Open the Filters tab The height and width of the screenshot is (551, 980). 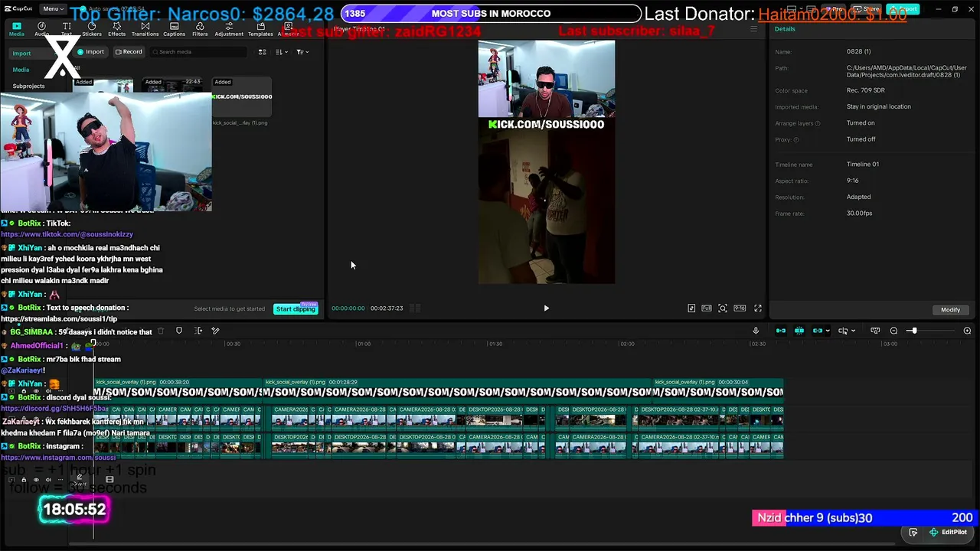[x=200, y=29]
